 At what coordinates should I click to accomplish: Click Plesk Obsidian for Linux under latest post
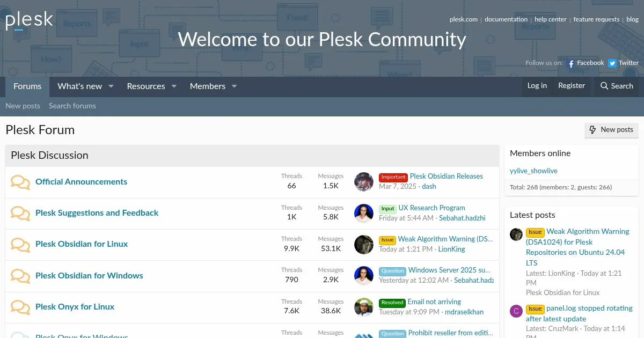pos(563,293)
